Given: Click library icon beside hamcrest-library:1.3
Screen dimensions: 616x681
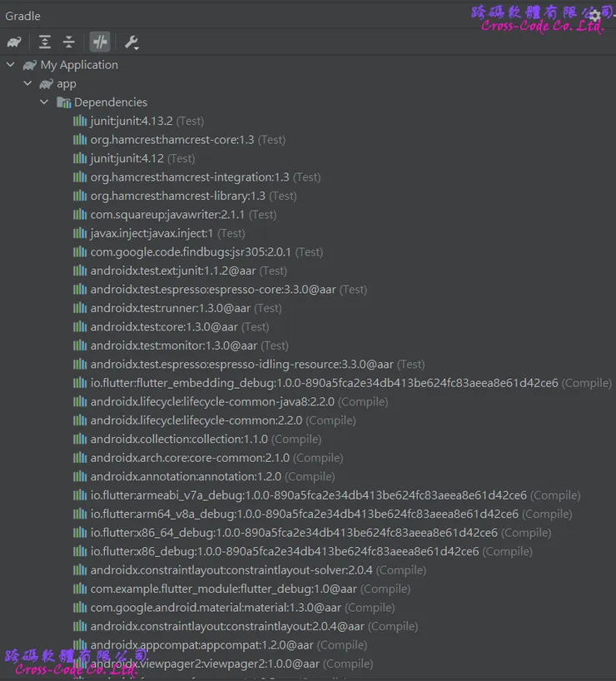Looking at the screenshot, I should click(80, 196).
